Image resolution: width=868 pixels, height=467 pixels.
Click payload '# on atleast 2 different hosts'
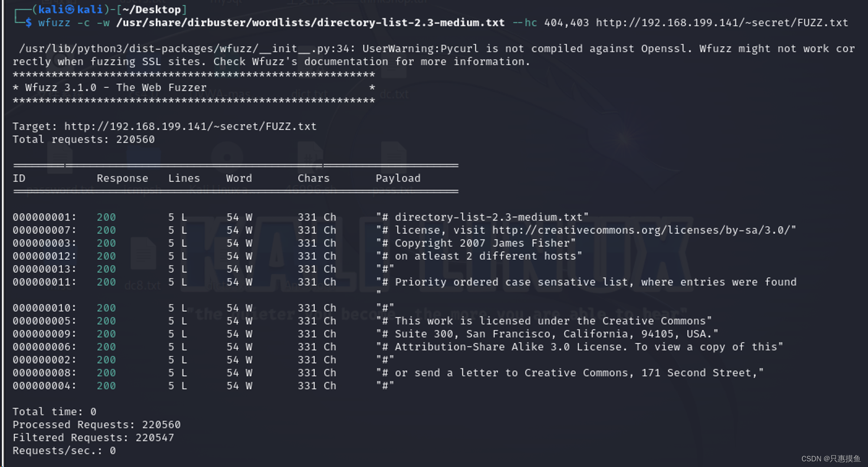(479, 256)
